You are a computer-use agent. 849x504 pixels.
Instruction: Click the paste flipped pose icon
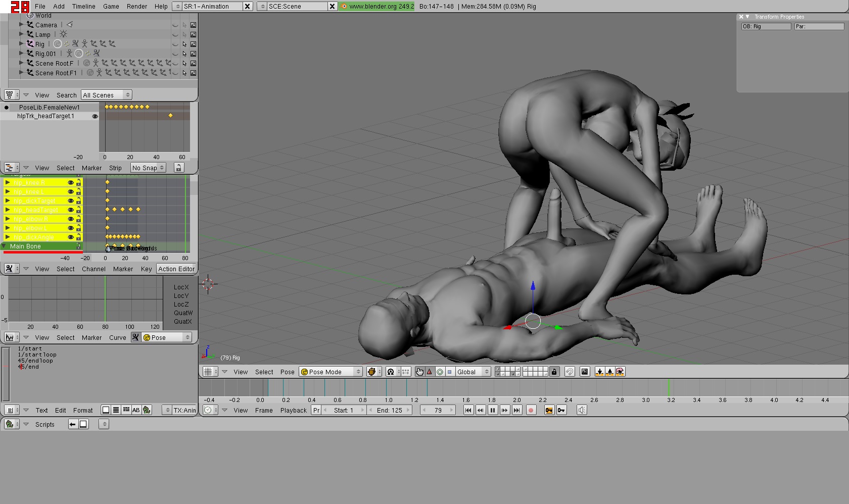coord(620,372)
